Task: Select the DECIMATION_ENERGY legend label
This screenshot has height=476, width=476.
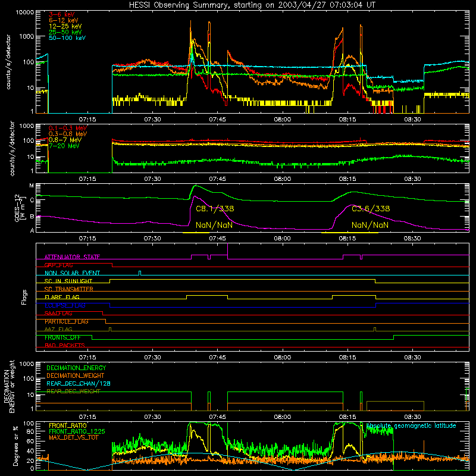Action: pyautogui.click(x=76, y=368)
